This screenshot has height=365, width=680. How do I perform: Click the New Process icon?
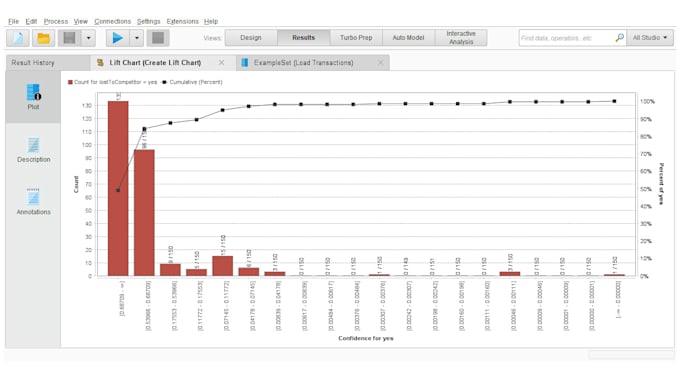18,38
